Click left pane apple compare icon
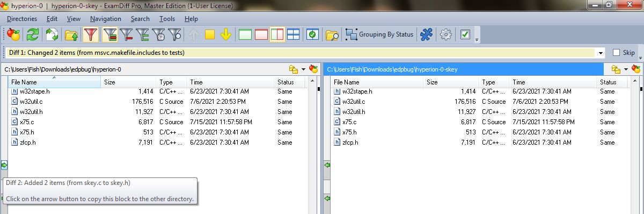 [x=313, y=69]
